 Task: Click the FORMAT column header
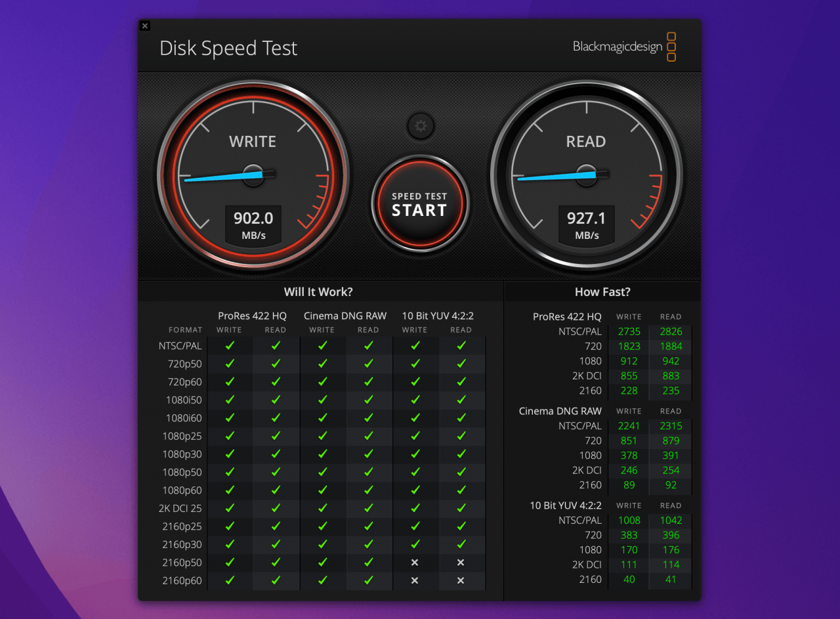click(x=185, y=330)
